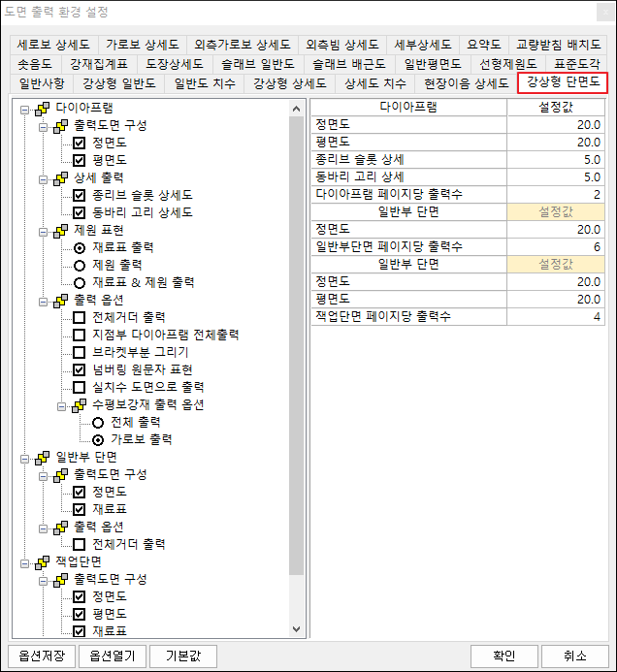Switch to 일반평면도 tab
The image size is (617, 672).
(433, 64)
